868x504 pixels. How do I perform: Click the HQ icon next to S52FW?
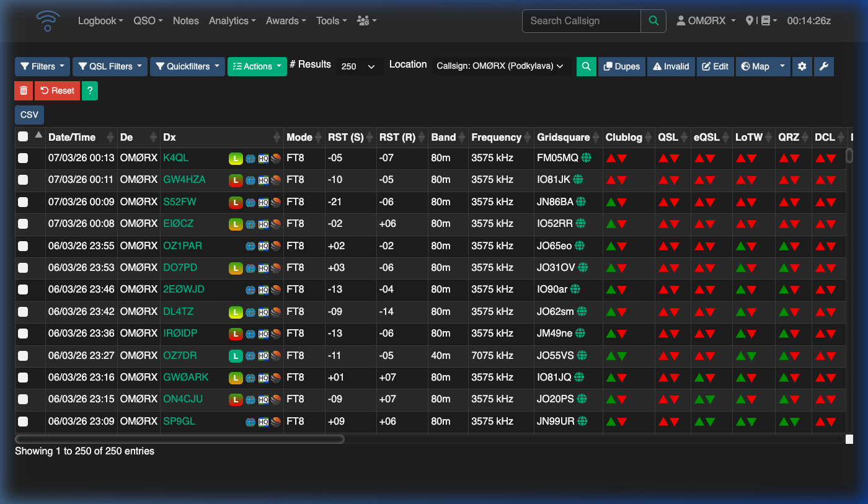click(x=263, y=201)
